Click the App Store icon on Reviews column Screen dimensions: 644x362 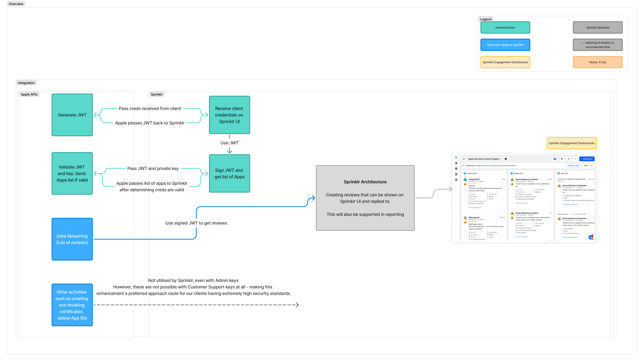pos(465,173)
